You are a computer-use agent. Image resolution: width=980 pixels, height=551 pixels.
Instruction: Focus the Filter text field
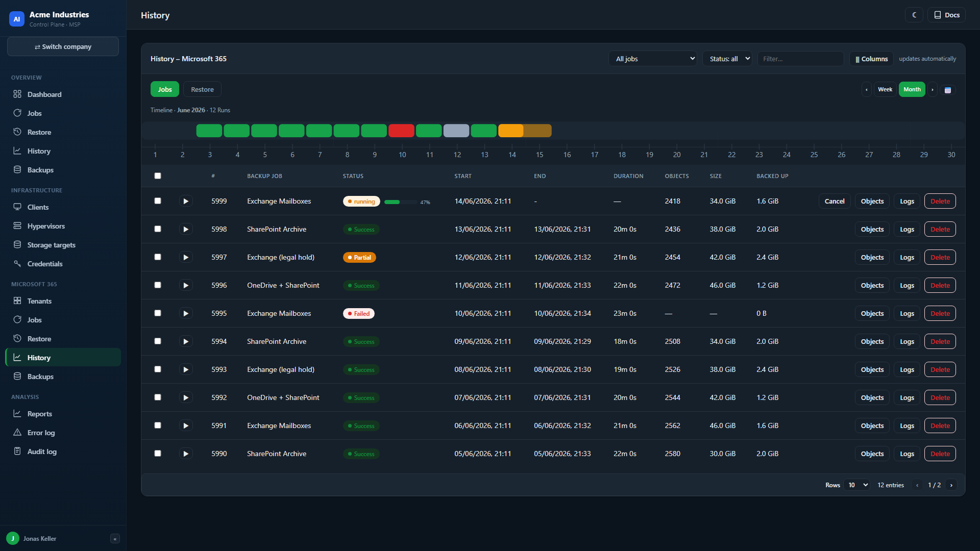tap(800, 59)
